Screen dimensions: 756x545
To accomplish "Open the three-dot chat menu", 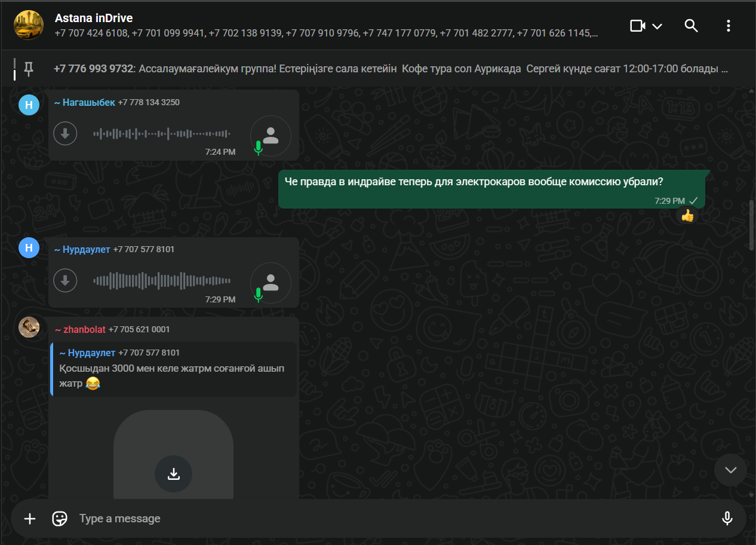I will [x=728, y=26].
